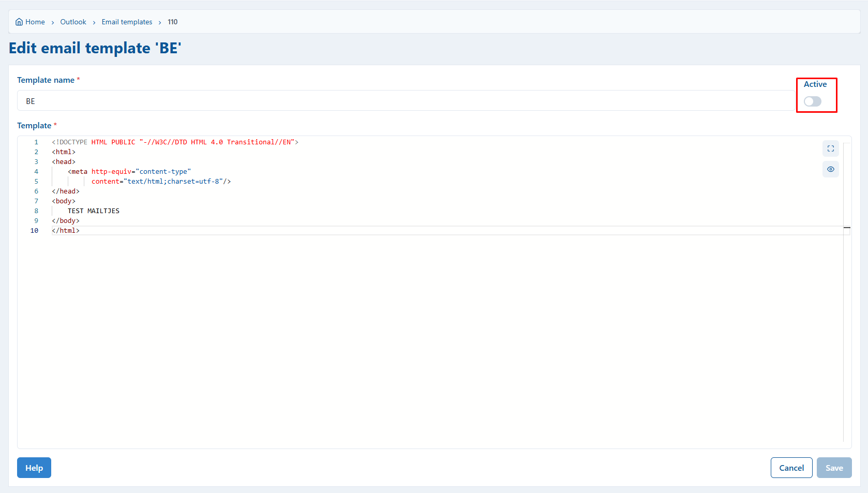The image size is (868, 493).
Task: Click the meta http-equiv code line
Action: (x=129, y=172)
